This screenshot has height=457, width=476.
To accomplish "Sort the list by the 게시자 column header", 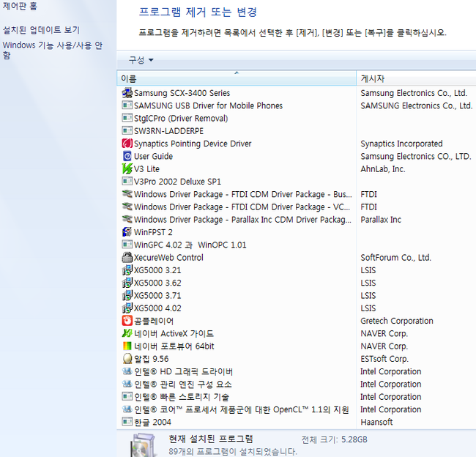I will tap(416, 78).
